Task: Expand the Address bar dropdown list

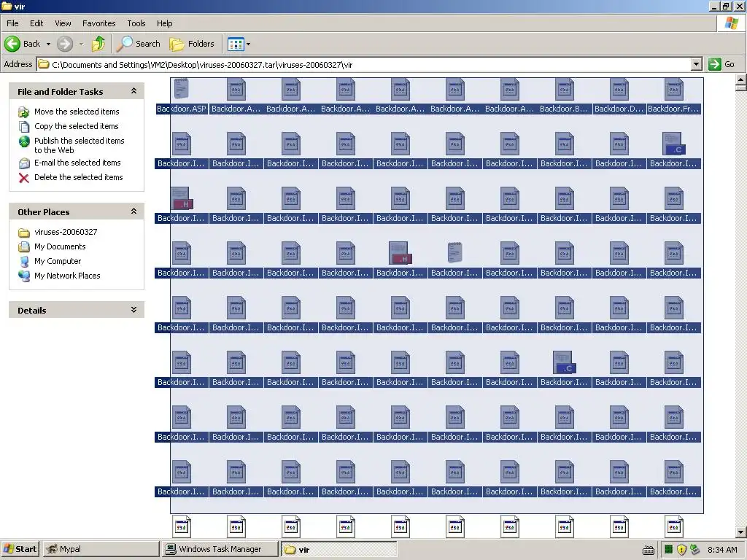Action: [x=696, y=64]
